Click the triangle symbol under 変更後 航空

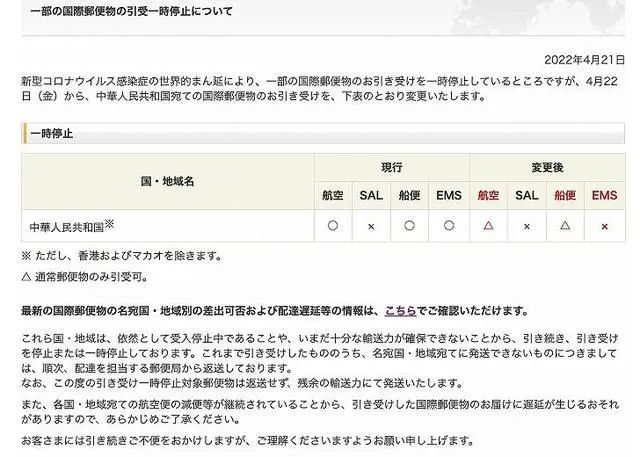click(488, 227)
